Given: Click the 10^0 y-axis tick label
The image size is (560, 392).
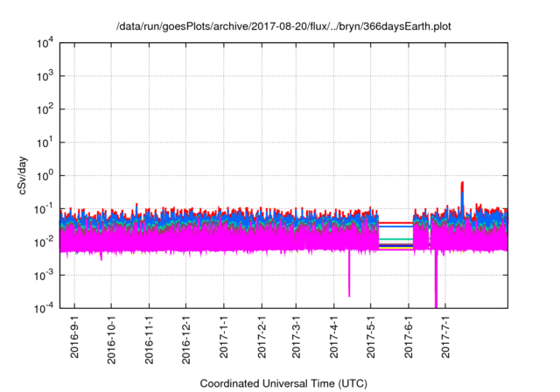Looking at the screenshot, I should pyautogui.click(x=45, y=175).
